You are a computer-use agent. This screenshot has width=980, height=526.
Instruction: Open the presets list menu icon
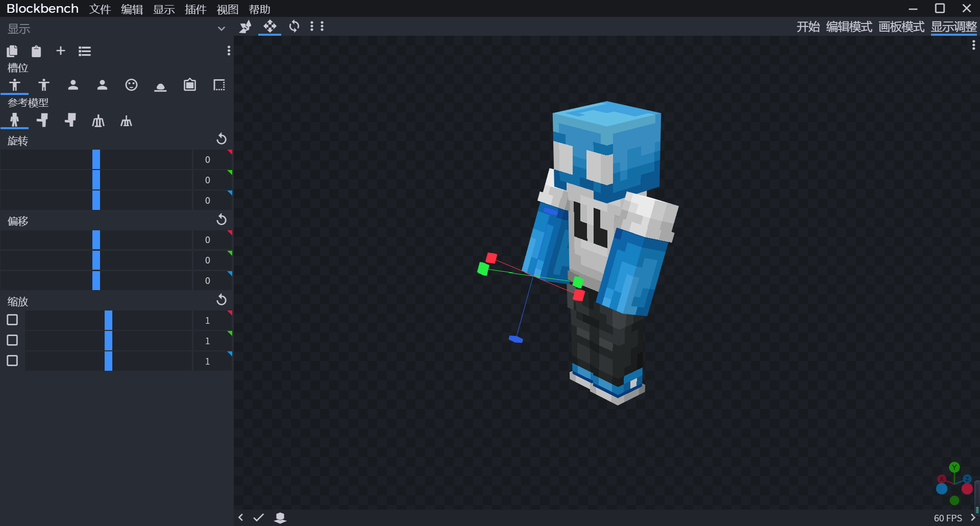coord(85,51)
